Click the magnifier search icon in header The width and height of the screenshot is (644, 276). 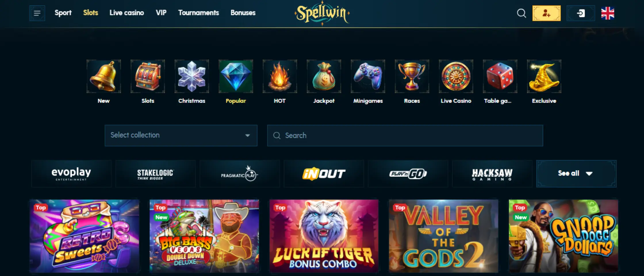pyautogui.click(x=521, y=13)
